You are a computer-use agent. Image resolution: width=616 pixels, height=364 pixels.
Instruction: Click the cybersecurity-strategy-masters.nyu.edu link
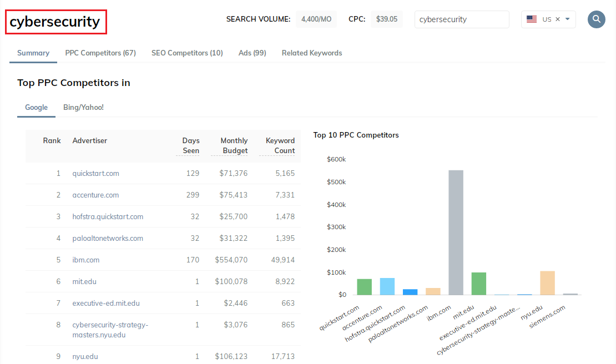pos(110,330)
